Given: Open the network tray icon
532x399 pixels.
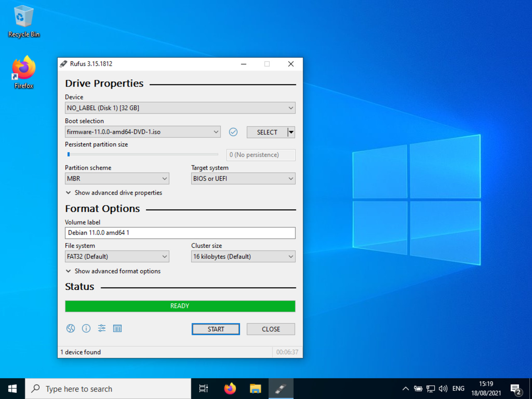Looking at the screenshot, I should (431, 389).
